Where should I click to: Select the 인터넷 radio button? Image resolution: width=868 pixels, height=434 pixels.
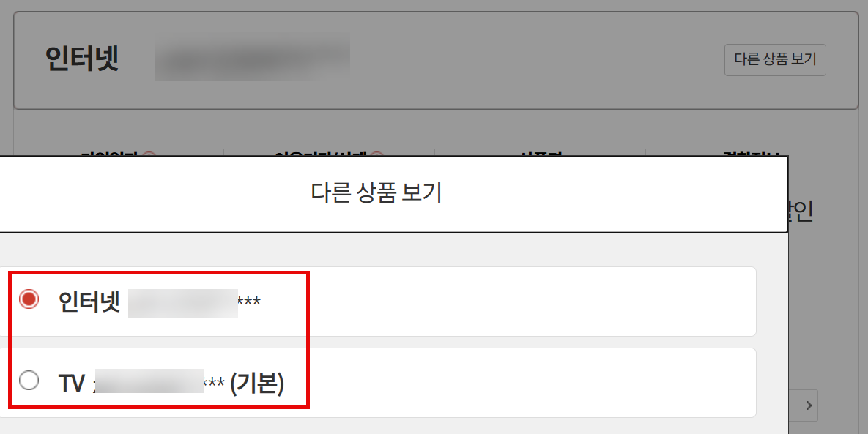click(29, 299)
